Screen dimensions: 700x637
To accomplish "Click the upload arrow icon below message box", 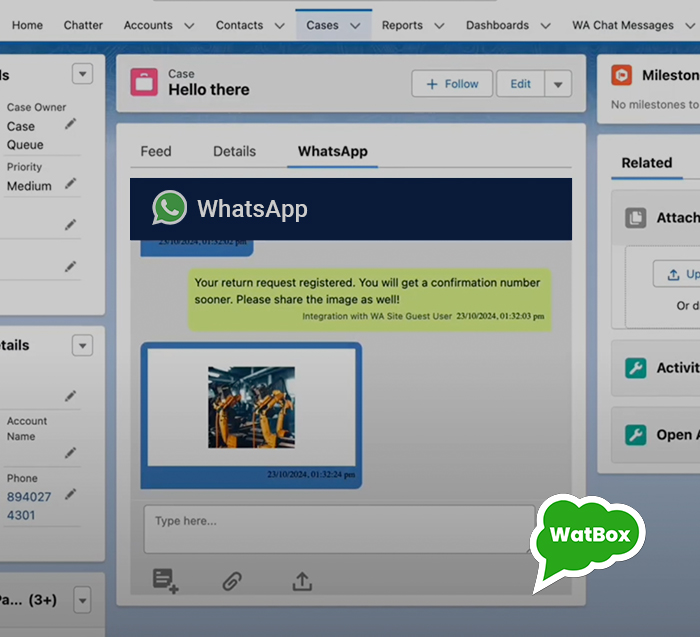I will pyautogui.click(x=302, y=581).
